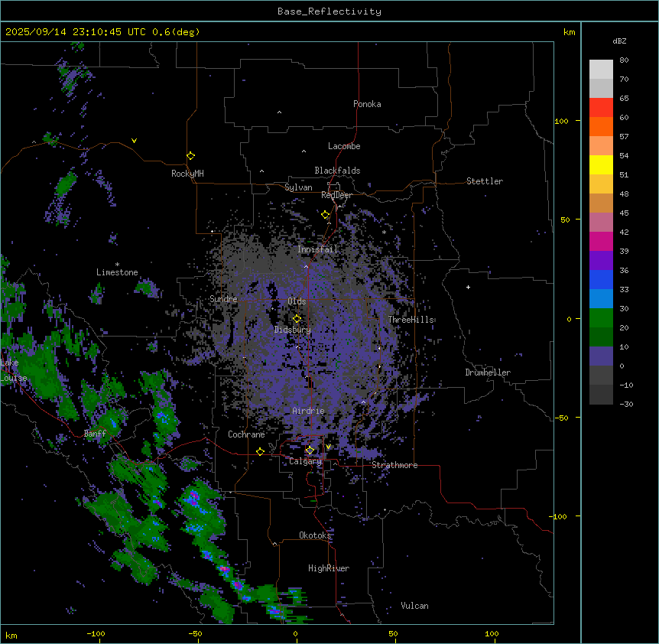The height and width of the screenshot is (644, 659).
Task: Click the Limestone label
Action: 117,272
